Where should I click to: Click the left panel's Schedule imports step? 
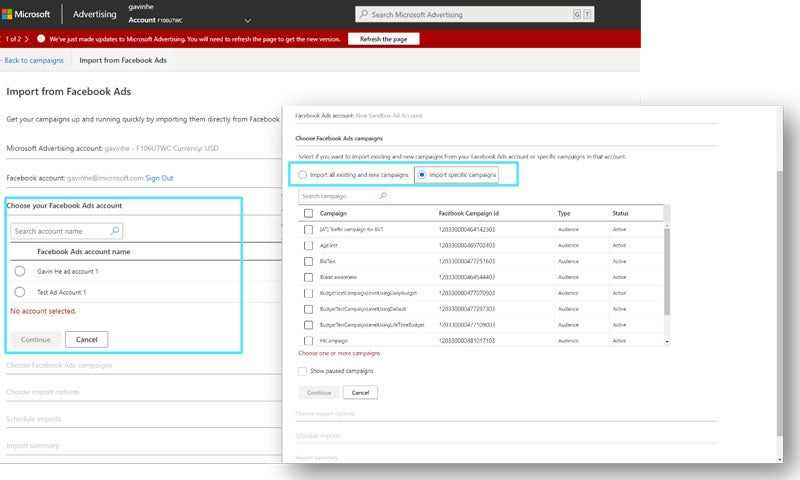click(34, 419)
